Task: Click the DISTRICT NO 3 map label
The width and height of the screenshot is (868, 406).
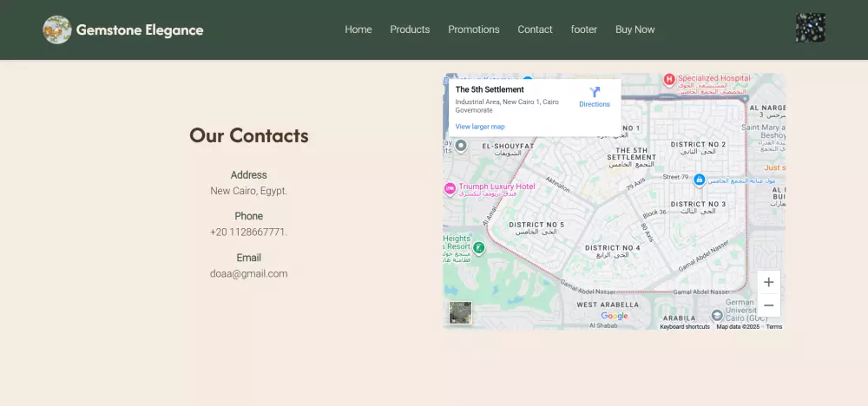Action: (698, 204)
